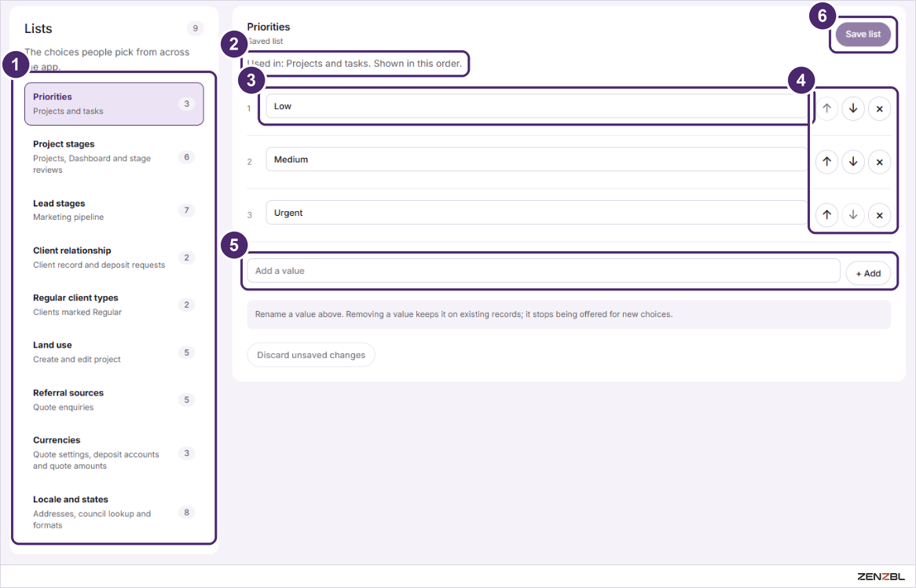This screenshot has width=916, height=588.
Task: Remove the Urgent value
Action: coord(879,215)
